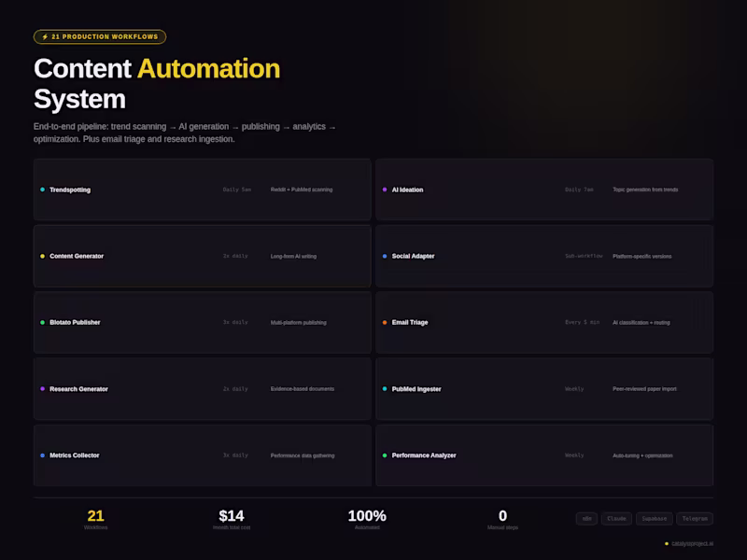Toggle the Metrics Collector workflow active indicator
Screen dimensions: 747x560
tap(42, 455)
